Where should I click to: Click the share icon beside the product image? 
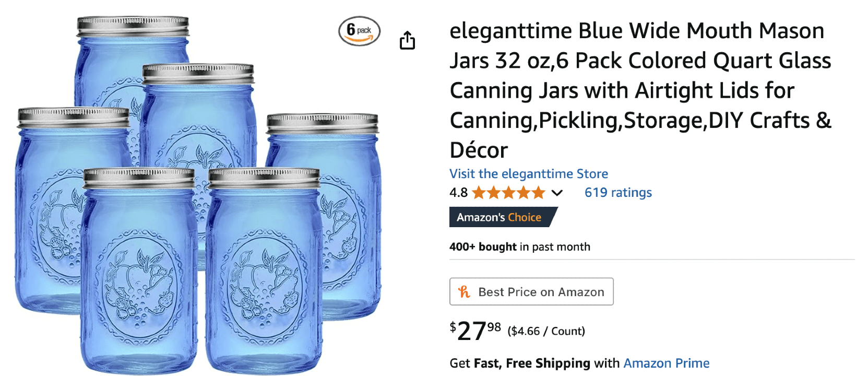tap(407, 40)
